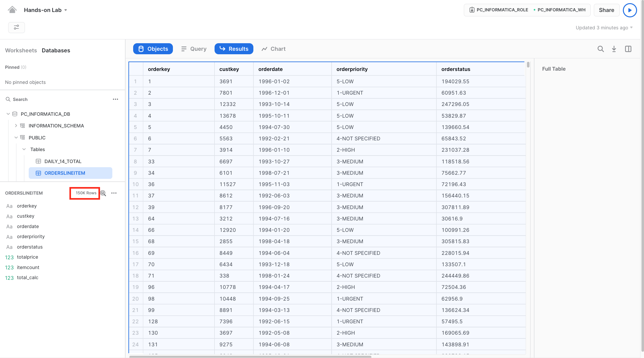Select the ORDERSLINEITEM table row
644x358 pixels.
click(x=70, y=173)
